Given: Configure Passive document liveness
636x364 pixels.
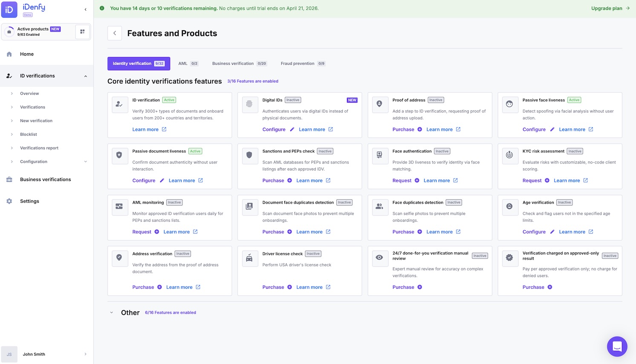Looking at the screenshot, I should [x=148, y=181].
